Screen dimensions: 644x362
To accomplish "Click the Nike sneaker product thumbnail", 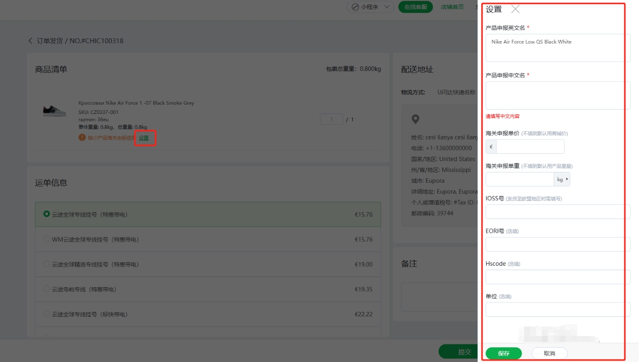I will (54, 111).
